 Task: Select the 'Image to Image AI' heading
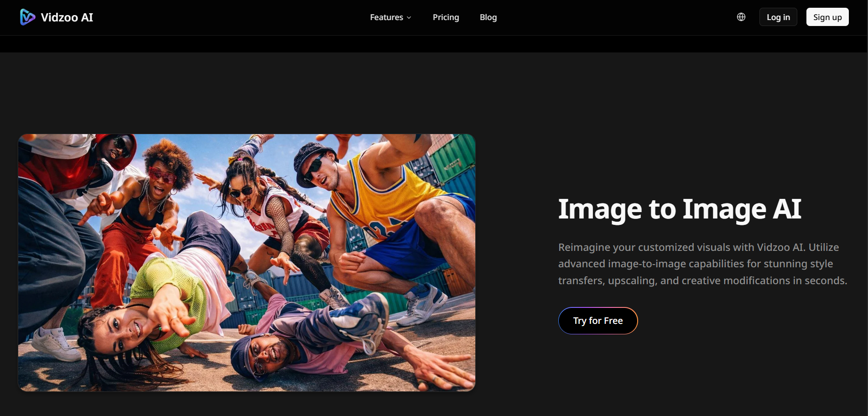(x=680, y=209)
